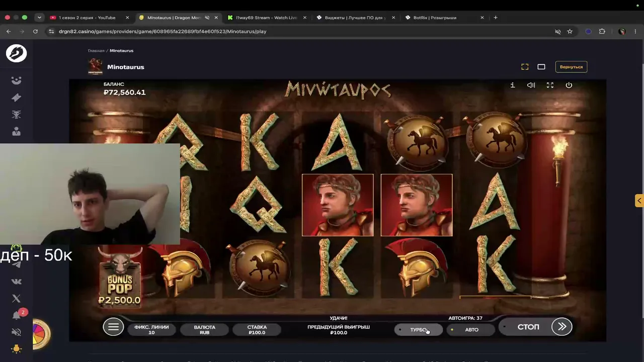
Task: Toggle the muted speaker icon in sidebar
Action: point(17,332)
